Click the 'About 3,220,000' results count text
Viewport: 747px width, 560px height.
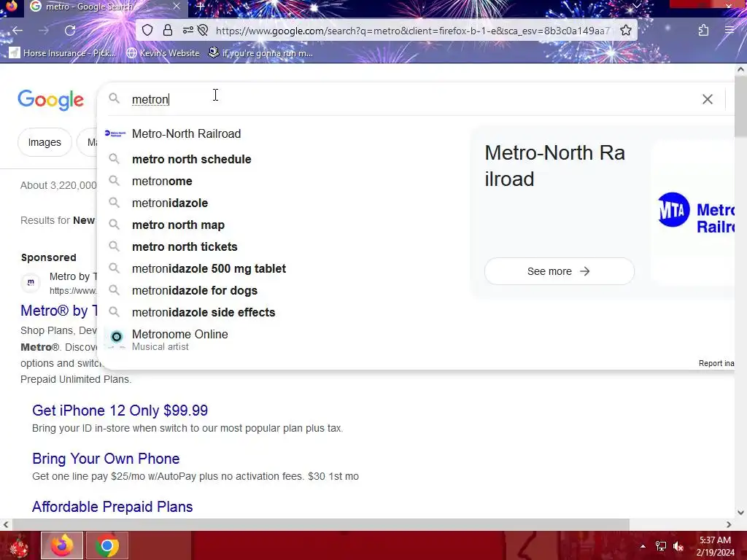pyautogui.click(x=58, y=186)
